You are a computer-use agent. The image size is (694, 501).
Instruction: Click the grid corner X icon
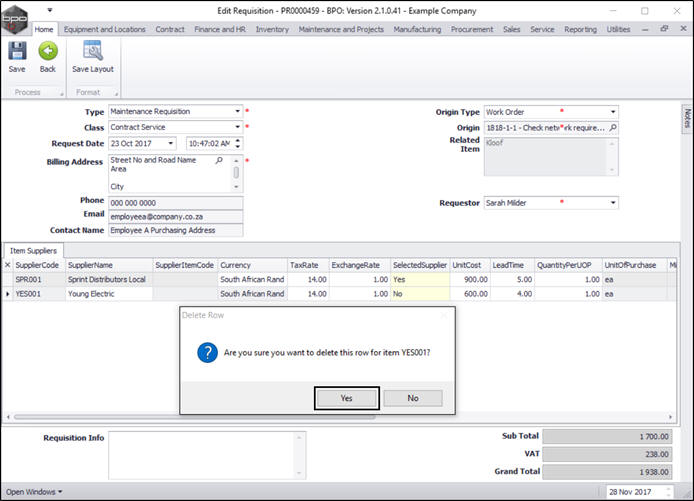tap(8, 265)
